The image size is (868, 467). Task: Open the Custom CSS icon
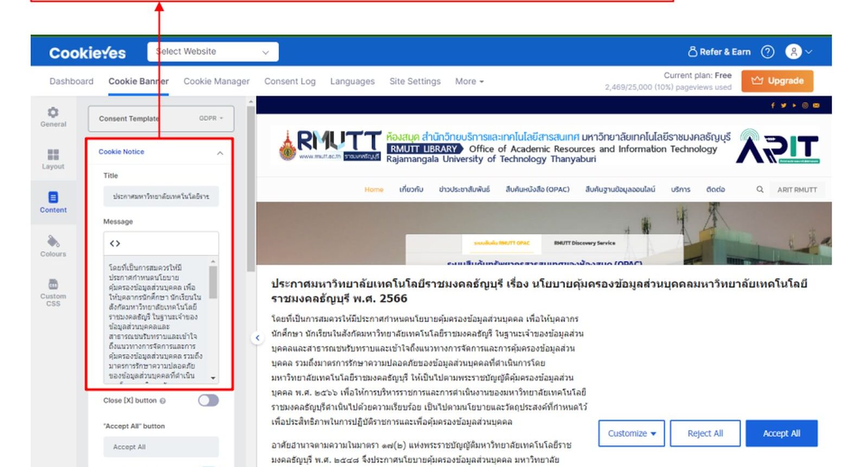click(x=53, y=284)
